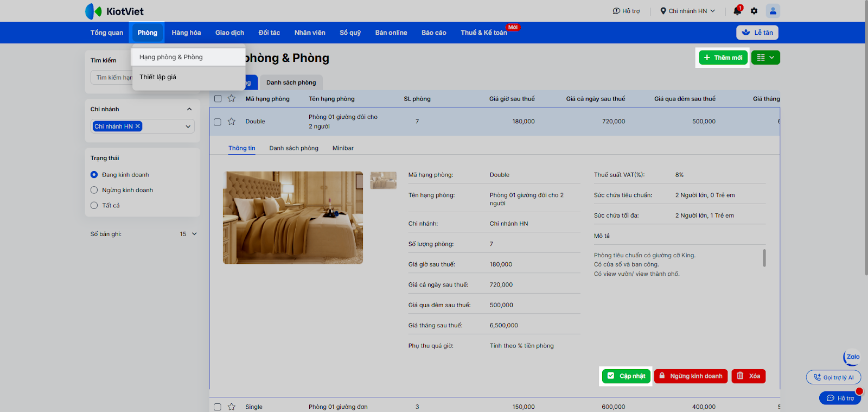
Task: Star the Single room type row
Action: pyautogui.click(x=232, y=407)
